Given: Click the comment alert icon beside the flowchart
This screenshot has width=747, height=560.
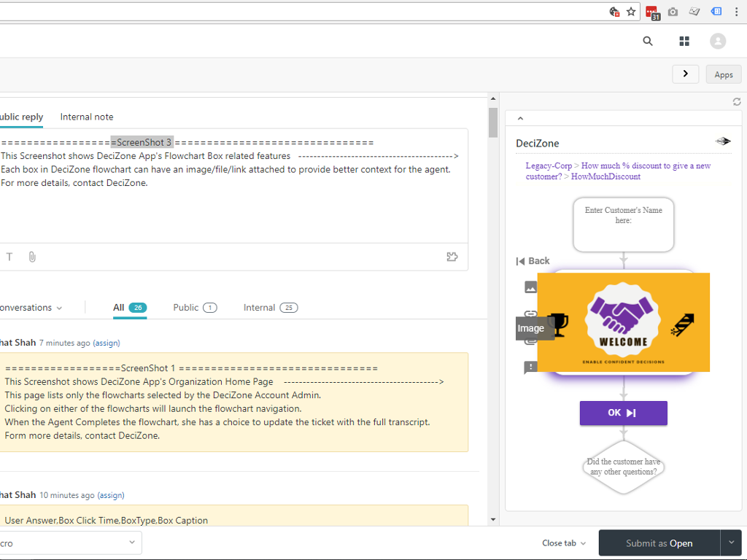Looking at the screenshot, I should click(x=530, y=367).
